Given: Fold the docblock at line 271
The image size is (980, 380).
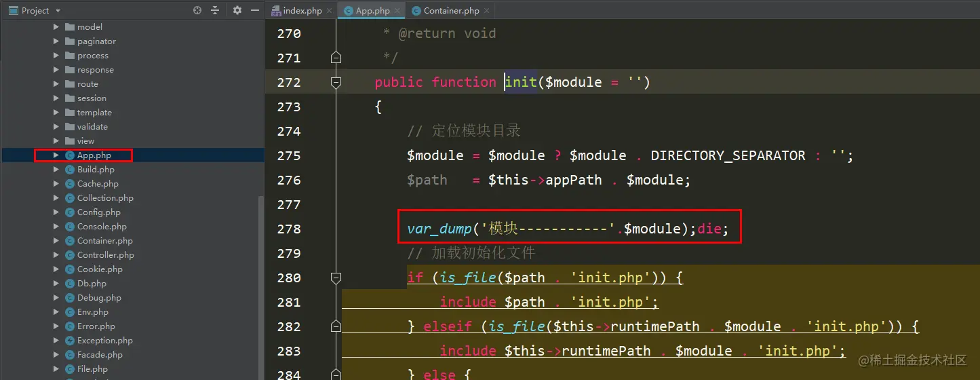Looking at the screenshot, I should 335,58.
